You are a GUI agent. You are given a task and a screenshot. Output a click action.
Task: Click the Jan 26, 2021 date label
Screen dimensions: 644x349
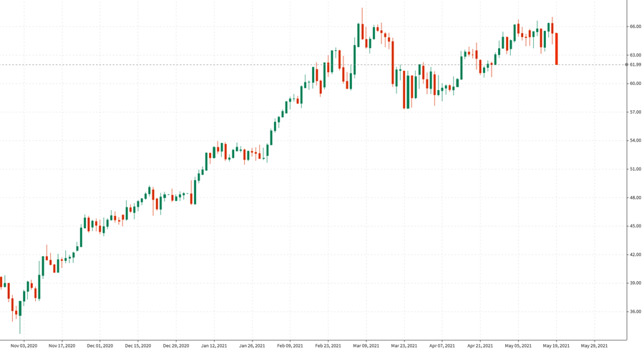tap(252, 345)
